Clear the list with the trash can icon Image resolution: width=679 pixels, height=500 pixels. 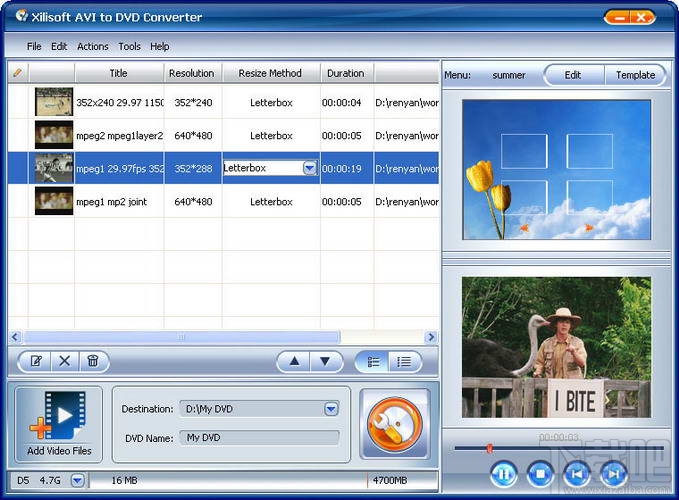[93, 361]
